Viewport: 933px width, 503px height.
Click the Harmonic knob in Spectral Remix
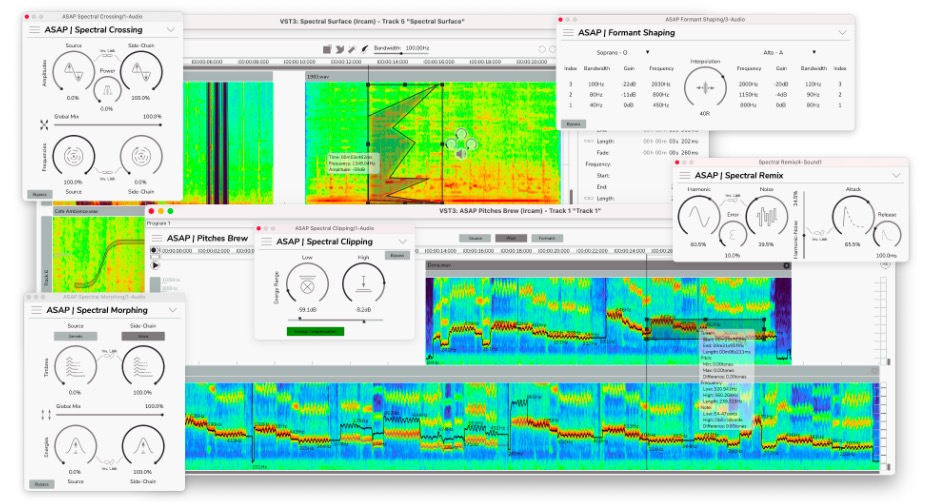[x=698, y=217]
